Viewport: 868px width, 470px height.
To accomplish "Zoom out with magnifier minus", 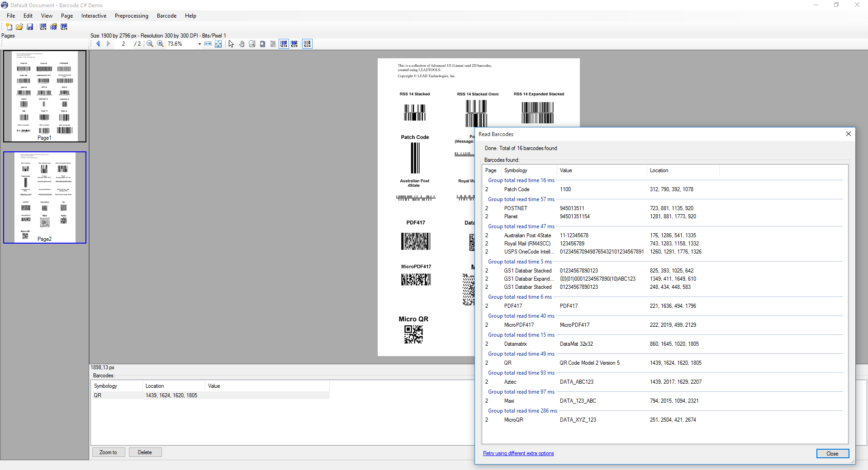I will tap(150, 44).
